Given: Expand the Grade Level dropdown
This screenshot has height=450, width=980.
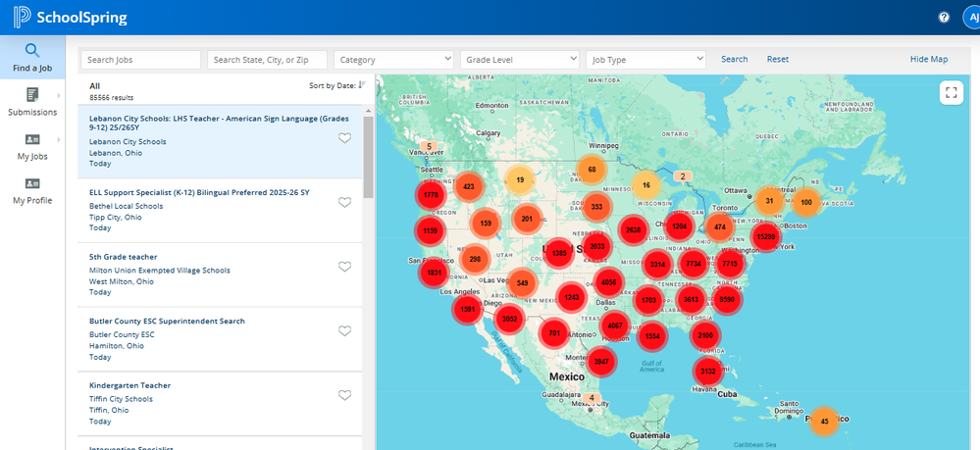Looking at the screenshot, I should [519, 60].
